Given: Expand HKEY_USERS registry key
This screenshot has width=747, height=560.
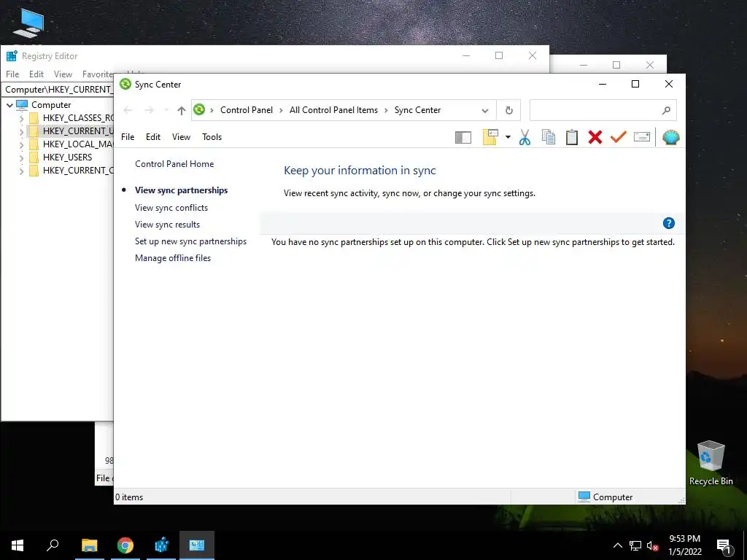Looking at the screenshot, I should pos(21,157).
